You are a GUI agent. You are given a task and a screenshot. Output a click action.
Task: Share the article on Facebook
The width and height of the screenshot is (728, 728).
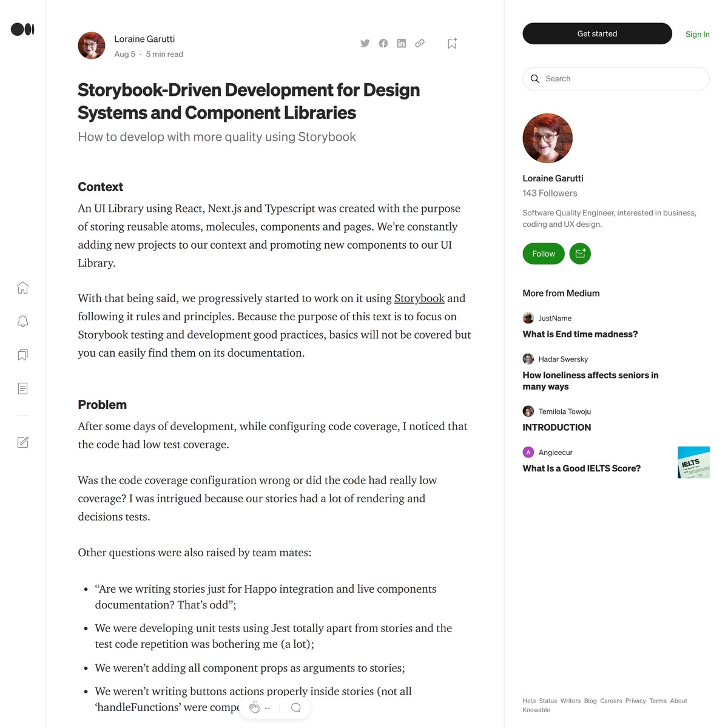click(383, 43)
